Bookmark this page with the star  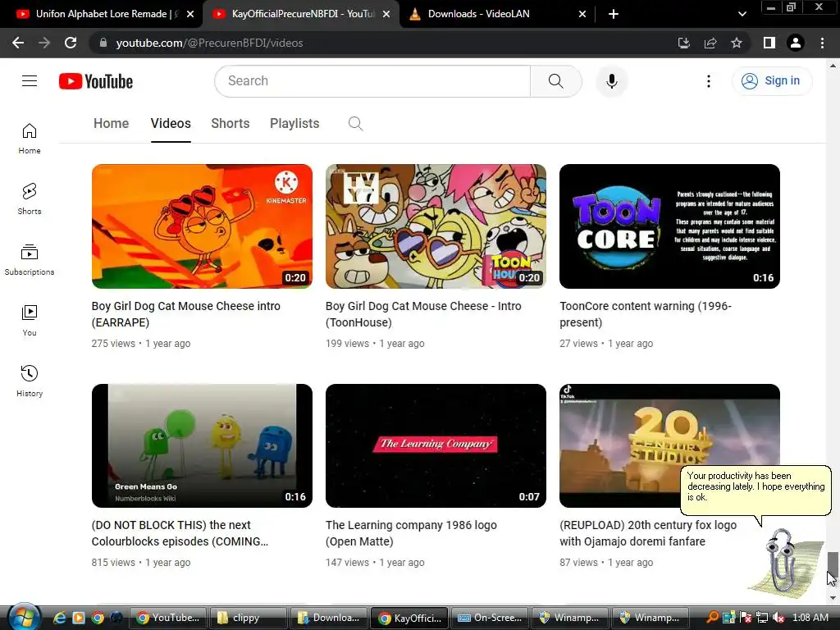pos(737,43)
